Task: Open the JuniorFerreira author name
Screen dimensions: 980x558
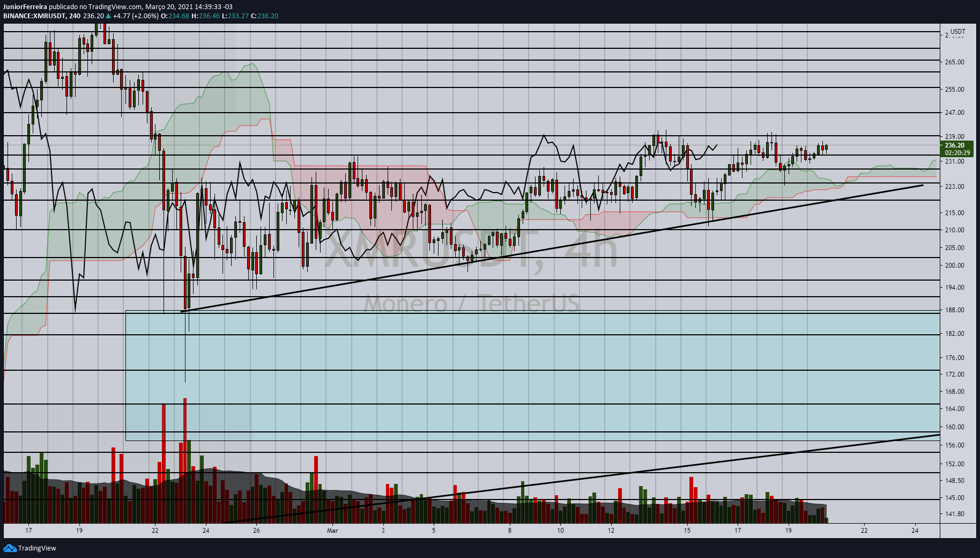Action: point(25,7)
